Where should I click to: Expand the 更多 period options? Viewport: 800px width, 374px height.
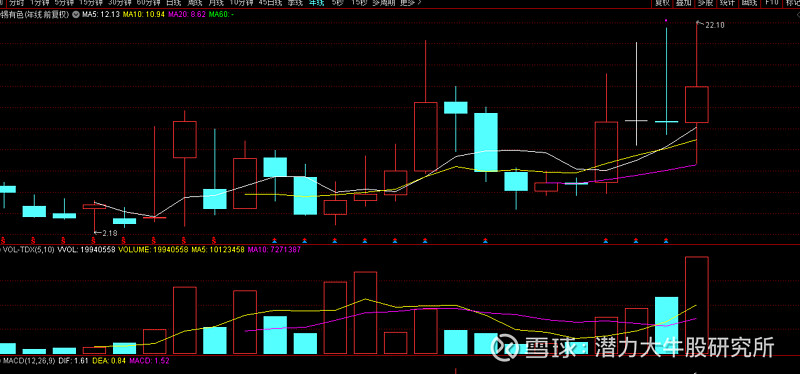pos(410,3)
